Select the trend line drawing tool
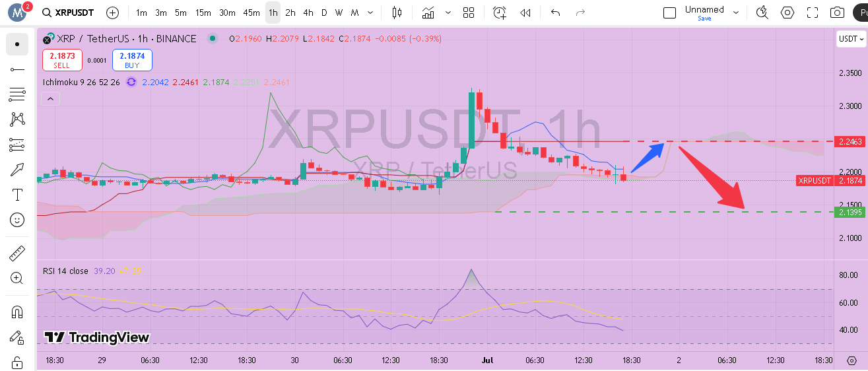The height and width of the screenshot is (371, 868). 17,69
